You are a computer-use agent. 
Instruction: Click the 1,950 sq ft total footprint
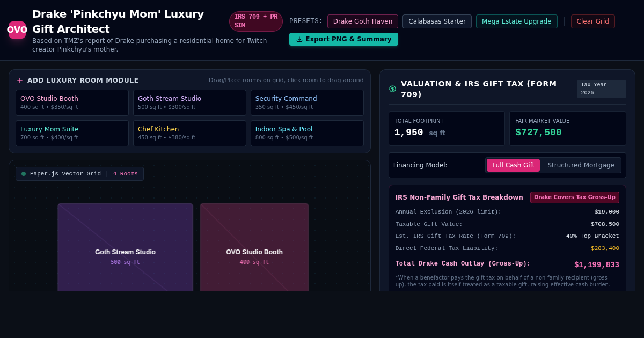click(420, 133)
